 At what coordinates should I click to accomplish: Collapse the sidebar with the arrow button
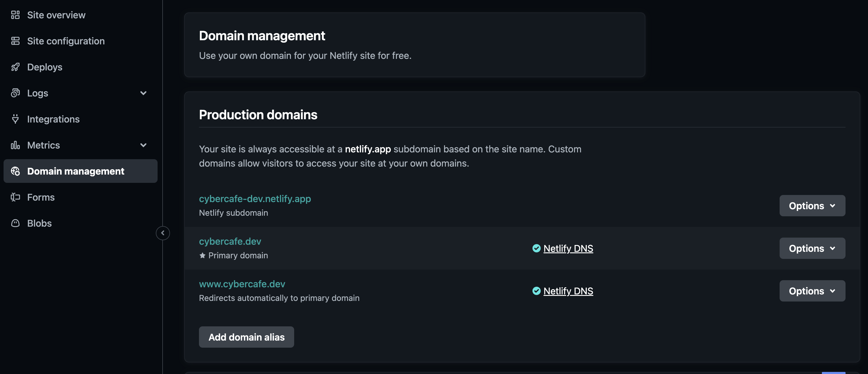pyautogui.click(x=163, y=233)
